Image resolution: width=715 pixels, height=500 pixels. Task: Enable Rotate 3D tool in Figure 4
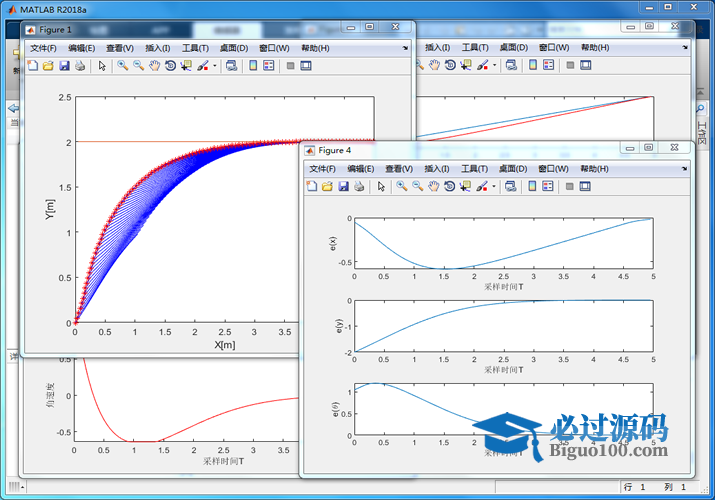[450, 186]
